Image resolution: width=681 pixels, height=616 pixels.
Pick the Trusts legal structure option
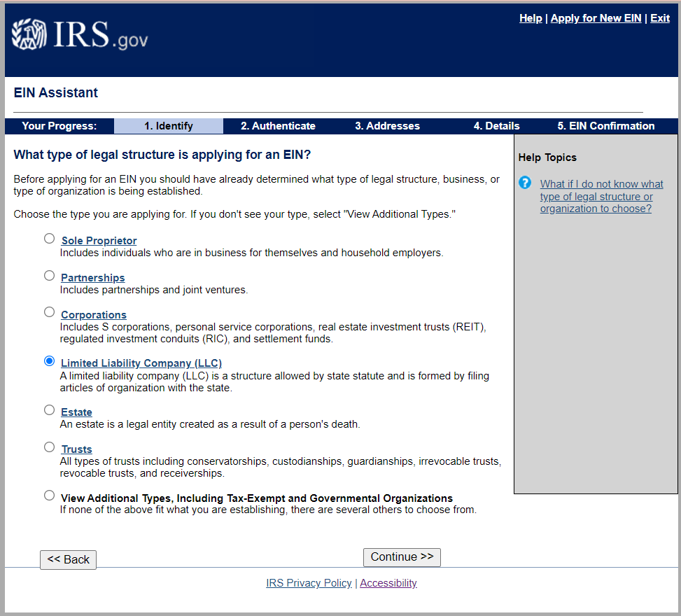tap(49, 447)
